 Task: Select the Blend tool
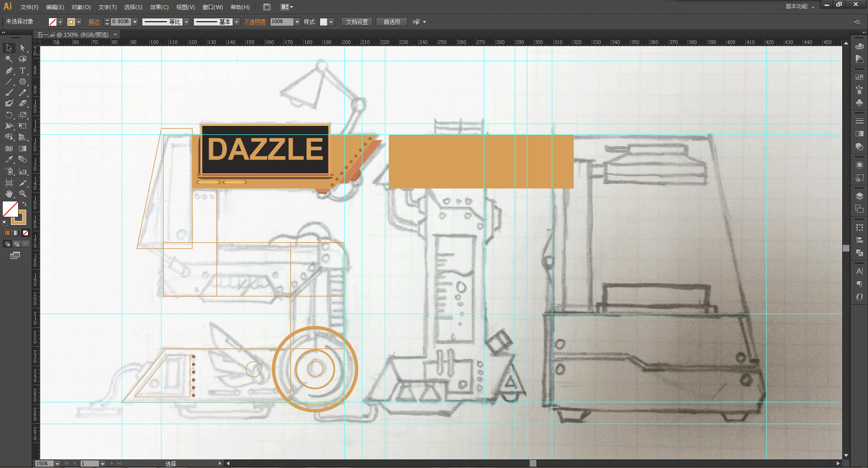coord(23,159)
